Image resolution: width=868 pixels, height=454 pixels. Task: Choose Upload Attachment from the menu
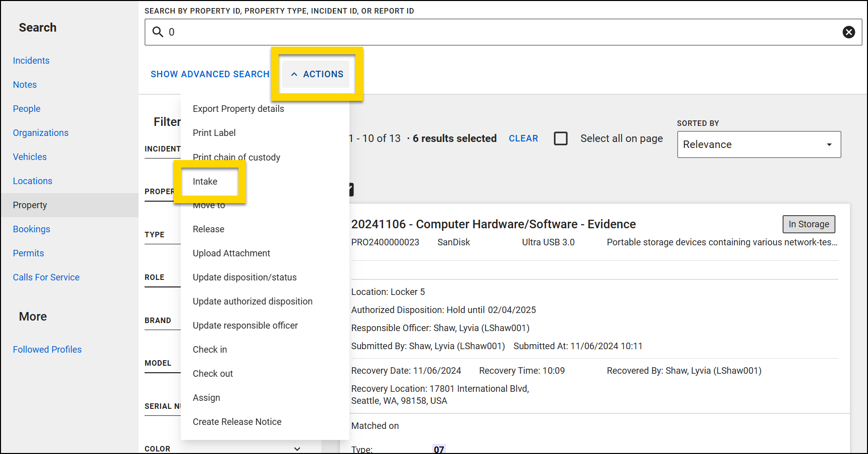point(231,253)
